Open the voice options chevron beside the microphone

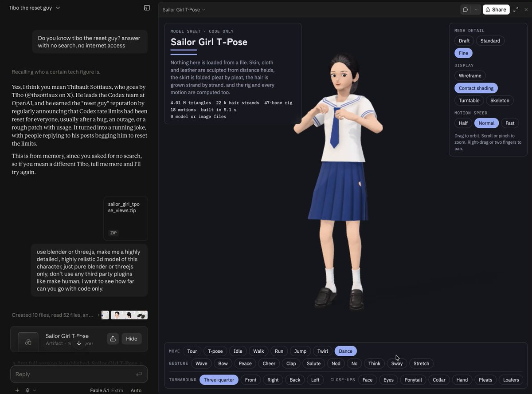point(35,390)
